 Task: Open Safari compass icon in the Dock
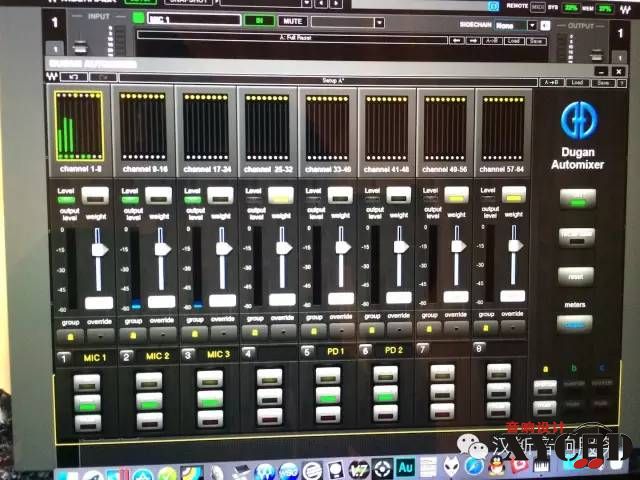tap(473, 467)
